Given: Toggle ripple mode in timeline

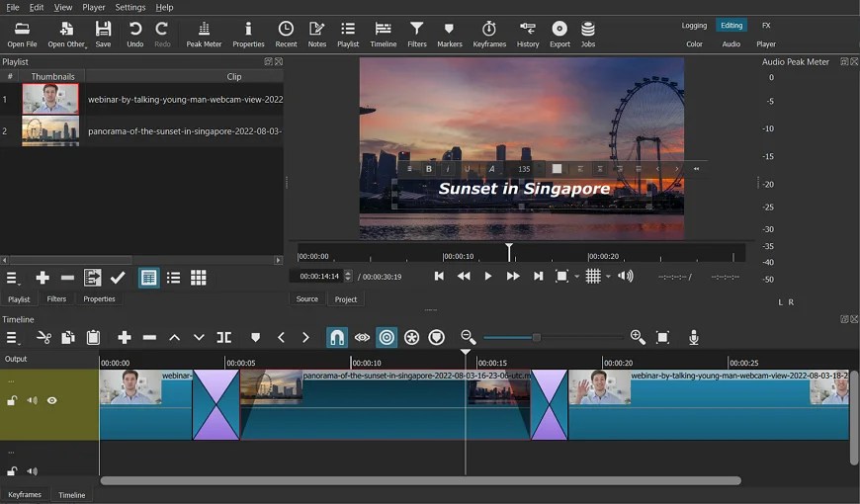Looking at the screenshot, I should 387,337.
